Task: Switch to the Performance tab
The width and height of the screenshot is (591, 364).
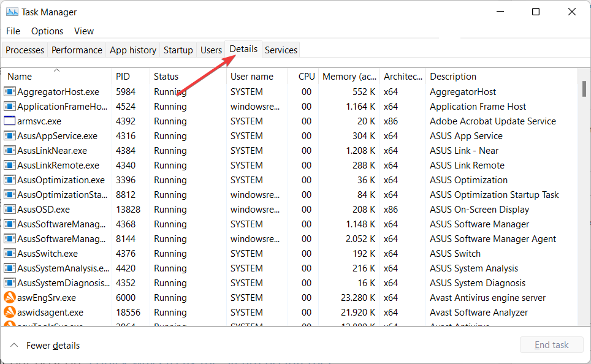Action: pos(77,50)
